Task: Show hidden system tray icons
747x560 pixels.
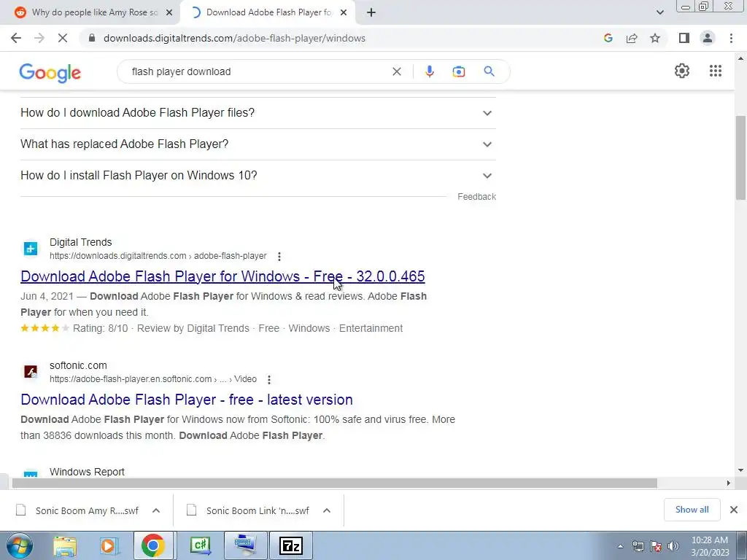Action: [x=620, y=546]
